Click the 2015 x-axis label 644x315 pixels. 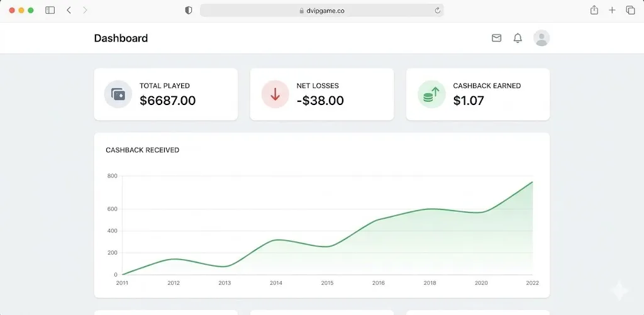pyautogui.click(x=327, y=283)
